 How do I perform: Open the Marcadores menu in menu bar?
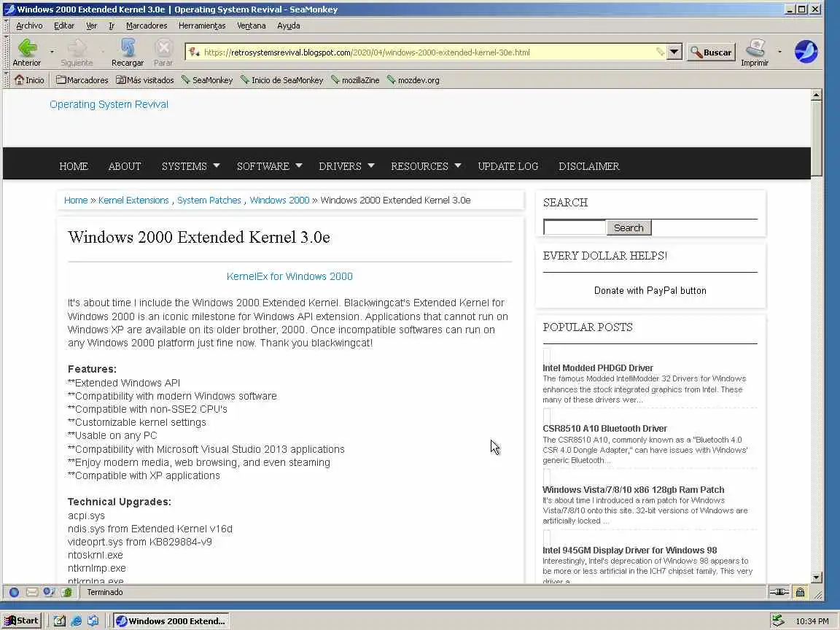pyautogui.click(x=147, y=26)
